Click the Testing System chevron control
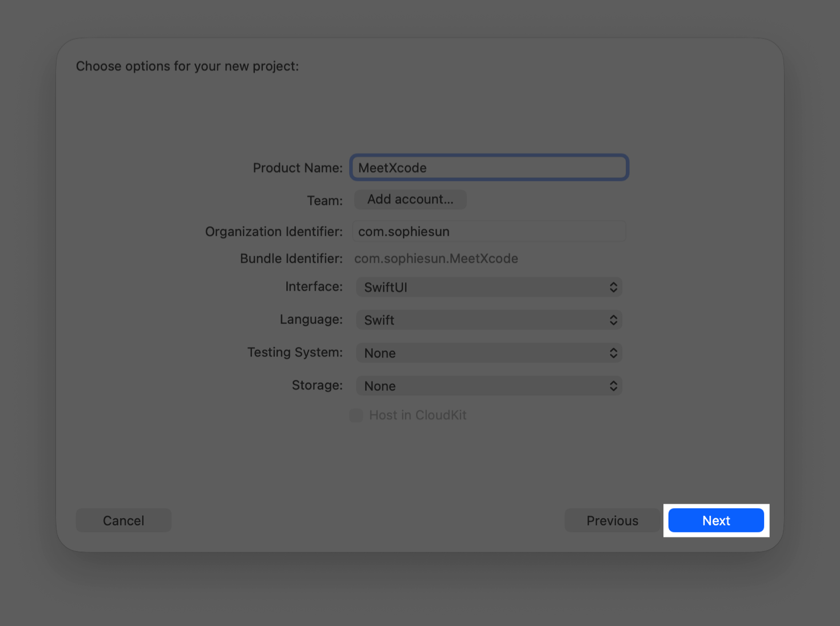The image size is (840, 626). tap(613, 352)
